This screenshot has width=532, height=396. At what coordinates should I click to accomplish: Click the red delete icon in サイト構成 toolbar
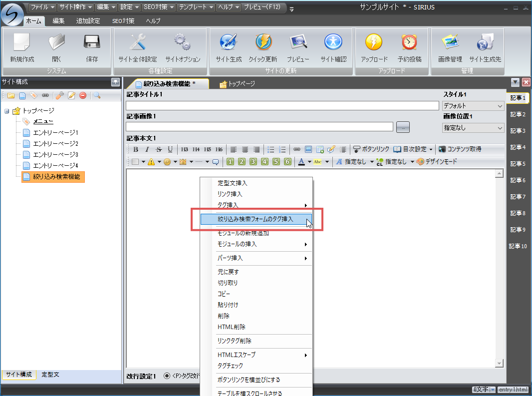83,95
